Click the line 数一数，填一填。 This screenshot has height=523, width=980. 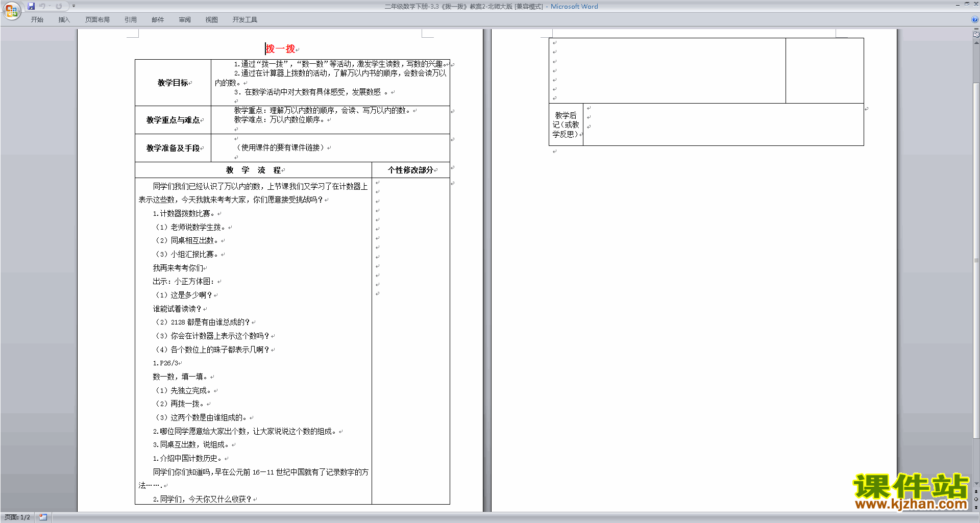[180, 377]
